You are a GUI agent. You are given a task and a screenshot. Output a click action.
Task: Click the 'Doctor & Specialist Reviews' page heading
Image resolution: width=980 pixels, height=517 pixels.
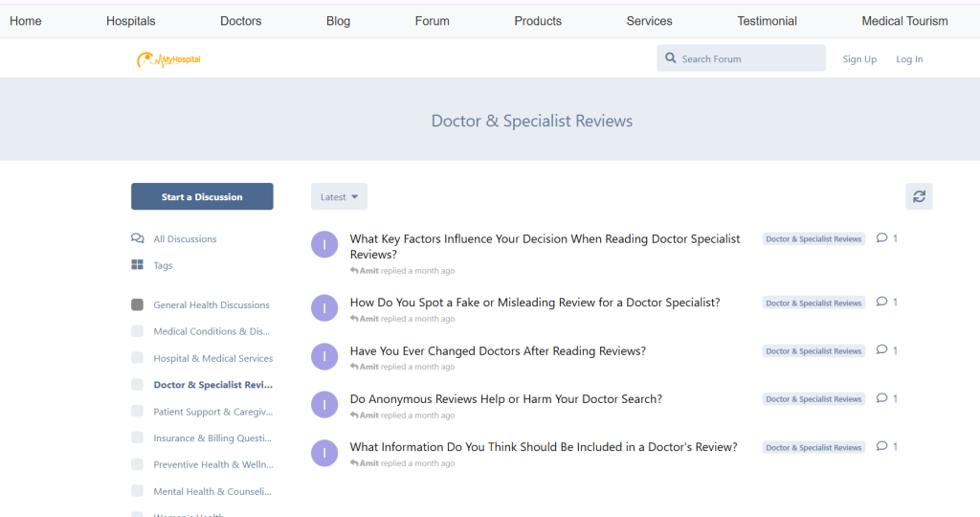tap(532, 121)
